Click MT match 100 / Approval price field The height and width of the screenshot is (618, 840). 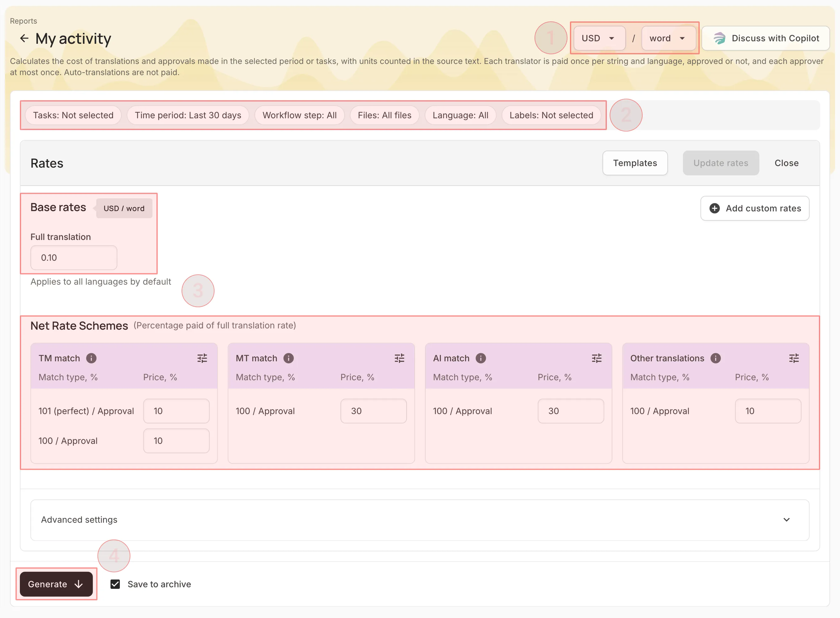tap(373, 411)
